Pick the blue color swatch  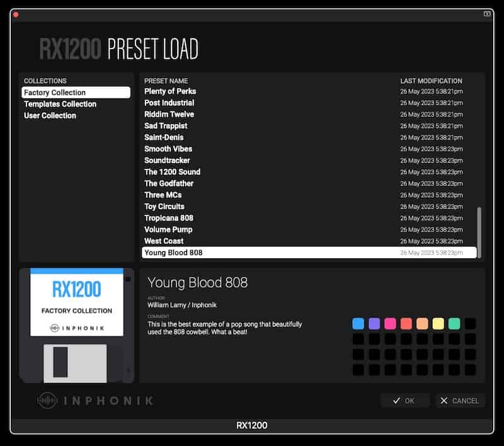358,324
